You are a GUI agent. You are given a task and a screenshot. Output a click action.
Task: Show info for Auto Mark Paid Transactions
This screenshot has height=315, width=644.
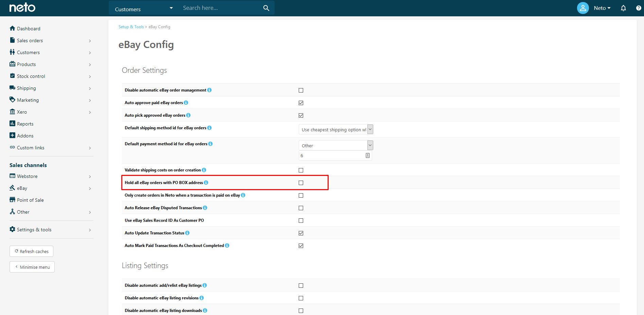227,246
